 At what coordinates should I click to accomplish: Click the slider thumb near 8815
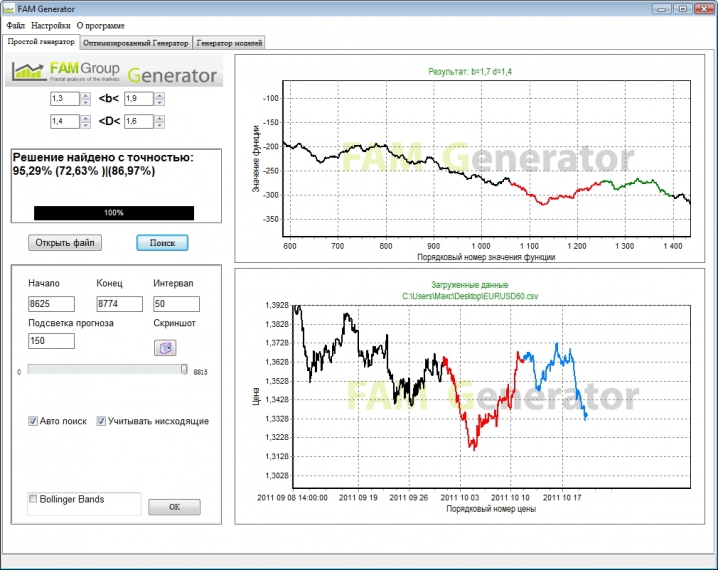click(x=184, y=369)
